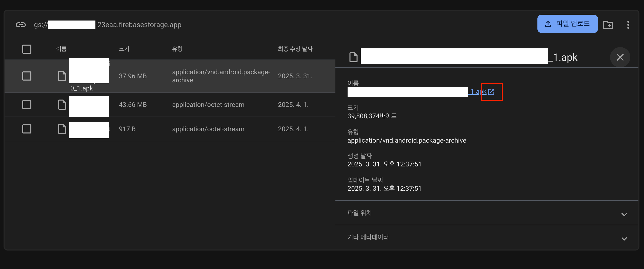The width and height of the screenshot is (644, 269).
Task: Click the 43.66 MB size cell
Action: point(133,105)
